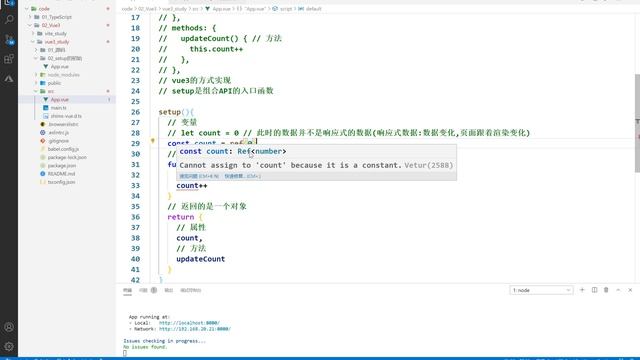This screenshot has height=360, width=640.
Task: Open README.md file
Action: [61, 173]
